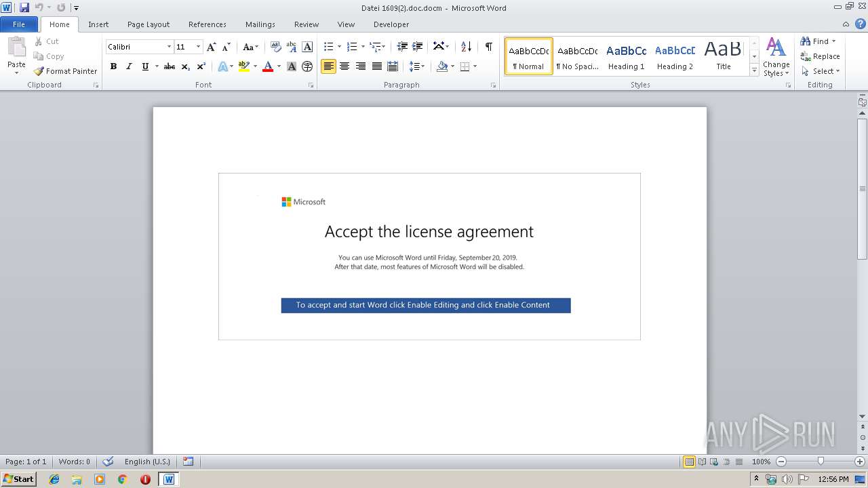Open the Windows Start menu
The width and height of the screenshot is (868, 488).
[x=19, y=479]
